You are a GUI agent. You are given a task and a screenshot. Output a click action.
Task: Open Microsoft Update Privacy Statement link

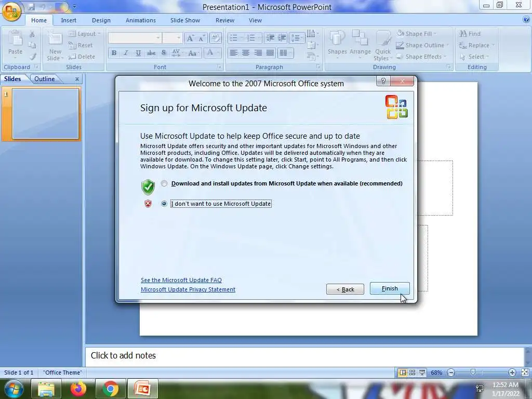(x=188, y=289)
